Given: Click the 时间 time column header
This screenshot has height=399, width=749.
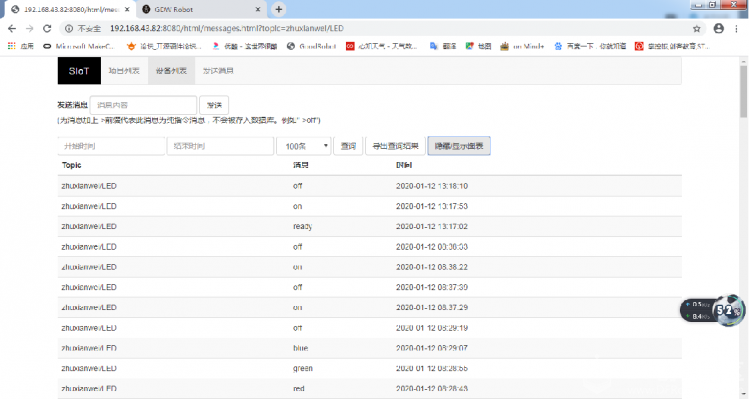Looking at the screenshot, I should click(x=404, y=165).
